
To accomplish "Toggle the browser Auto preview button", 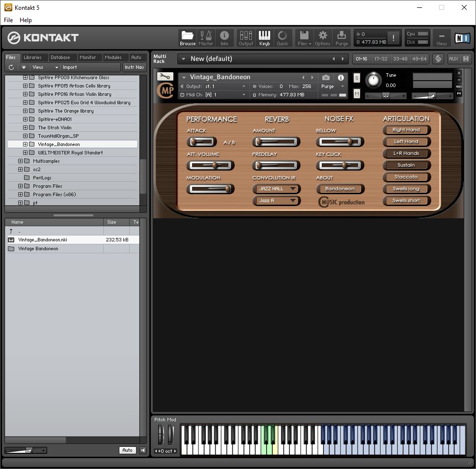I will pyautogui.click(x=127, y=450).
